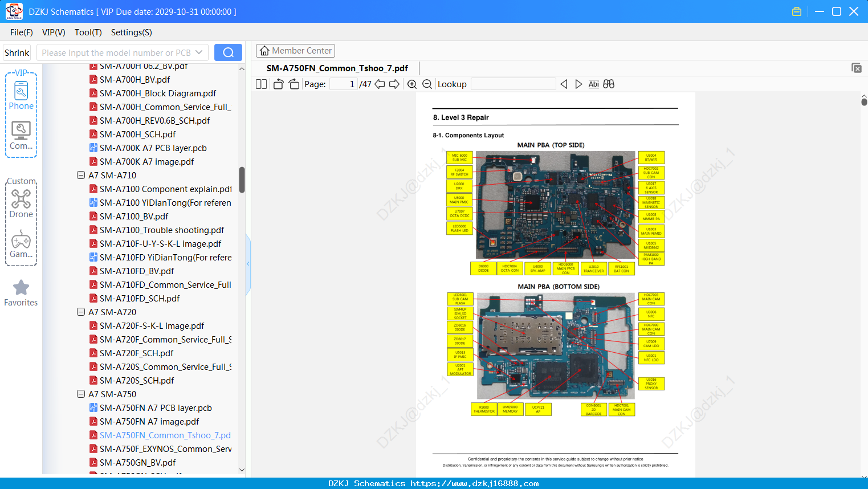Screen dimensions: 868x489
Task: Open SM-A7100_Trouble shooting.pdf
Action: point(162,230)
